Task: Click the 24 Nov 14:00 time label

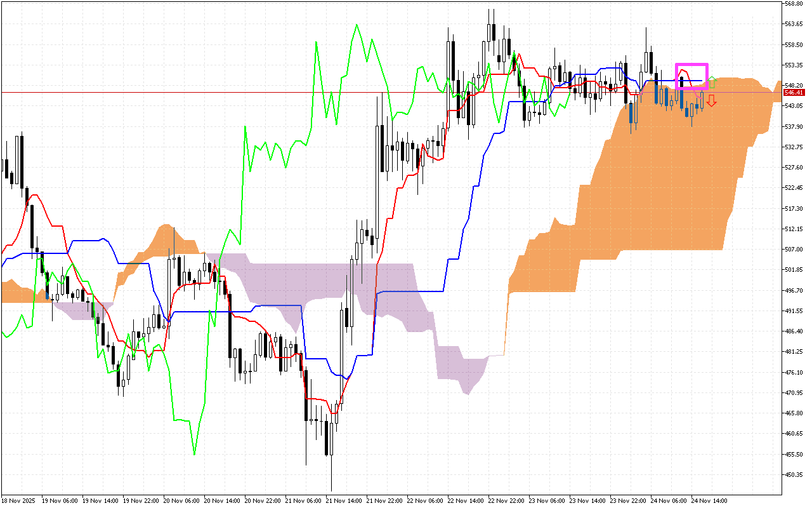Action: click(709, 501)
